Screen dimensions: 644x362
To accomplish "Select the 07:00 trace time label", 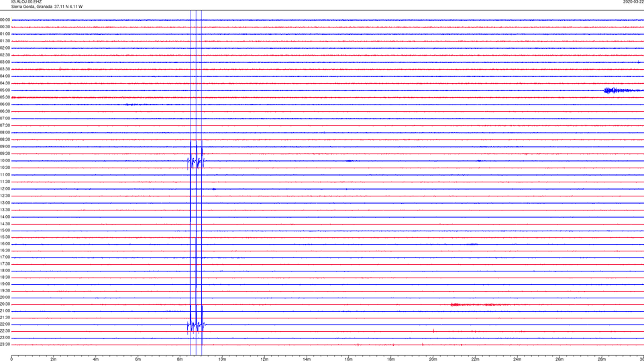I will click(x=5, y=118).
